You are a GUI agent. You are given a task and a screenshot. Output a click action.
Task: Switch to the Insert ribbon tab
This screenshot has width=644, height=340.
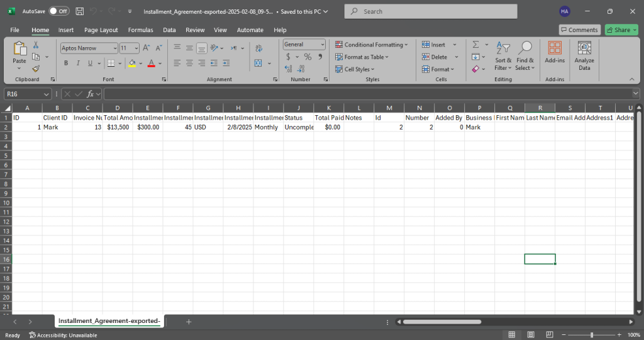click(x=65, y=30)
